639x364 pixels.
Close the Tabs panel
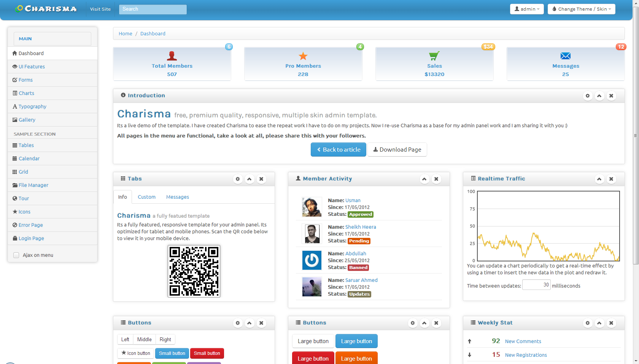tap(261, 179)
